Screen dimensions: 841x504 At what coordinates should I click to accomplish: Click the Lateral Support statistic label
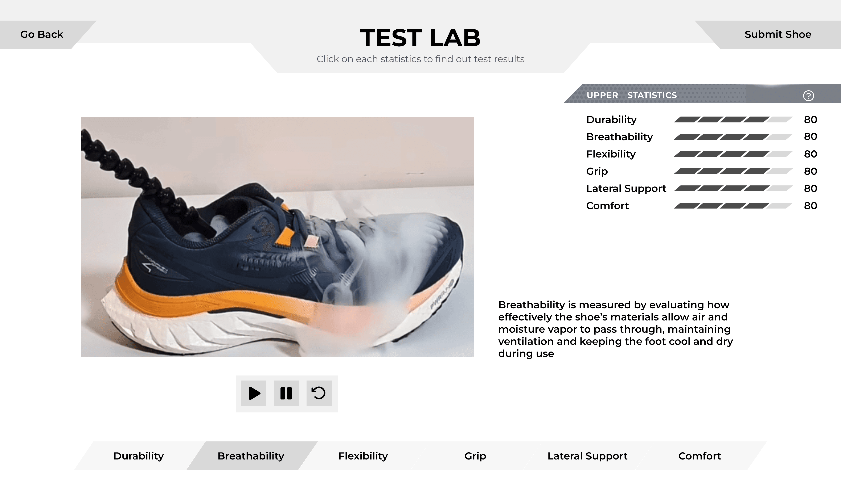point(626,189)
